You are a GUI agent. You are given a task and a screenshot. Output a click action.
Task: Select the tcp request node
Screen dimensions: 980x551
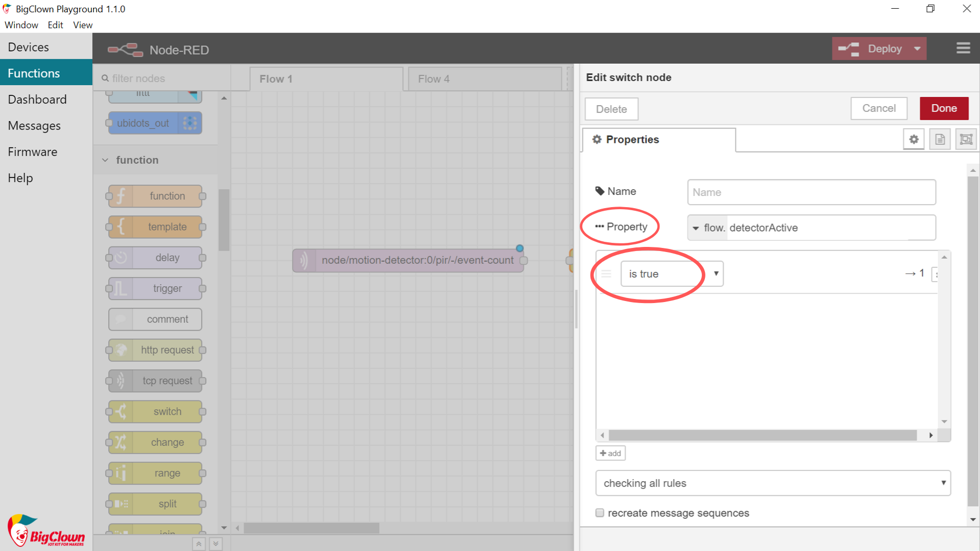(x=155, y=381)
